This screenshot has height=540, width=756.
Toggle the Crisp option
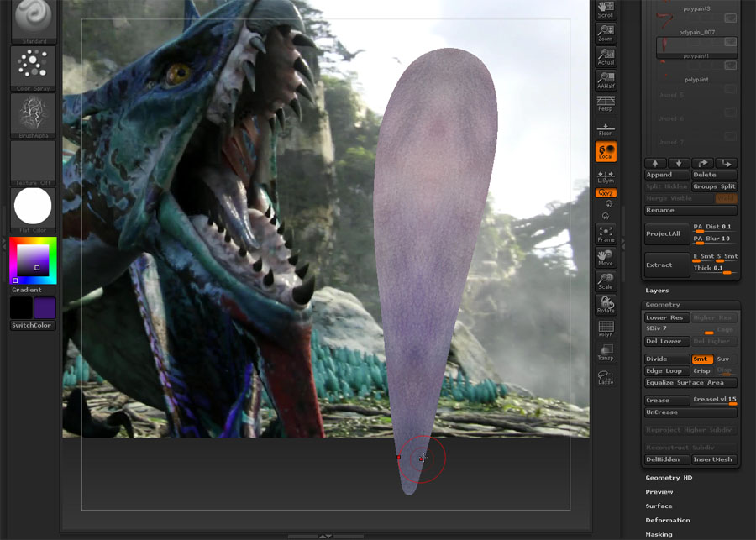click(702, 370)
